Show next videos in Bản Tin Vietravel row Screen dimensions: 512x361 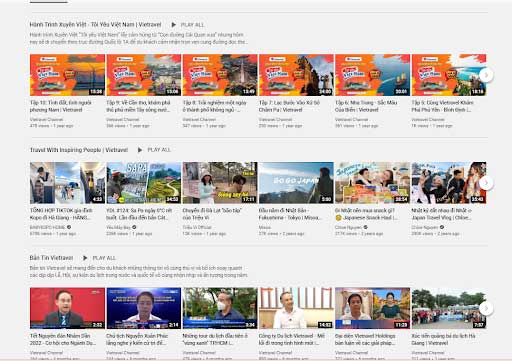[486, 308]
